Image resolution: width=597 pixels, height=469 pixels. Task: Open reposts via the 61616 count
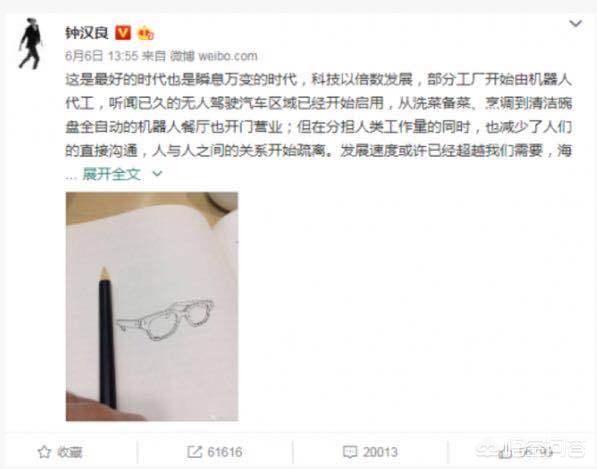pyautogui.click(x=225, y=452)
